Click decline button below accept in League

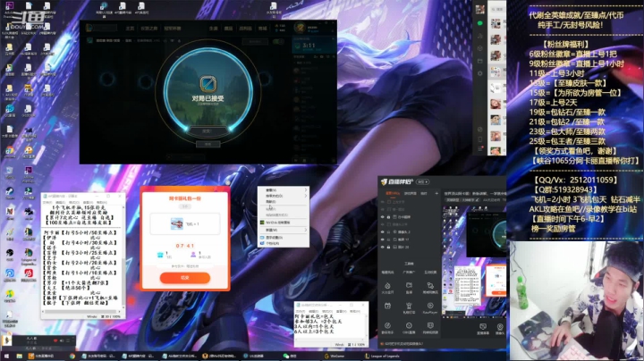[x=208, y=145]
